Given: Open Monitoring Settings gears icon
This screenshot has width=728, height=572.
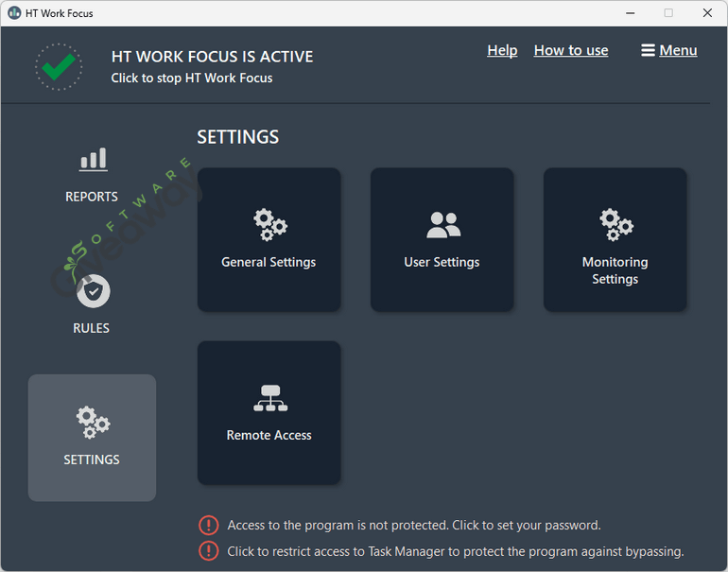Looking at the screenshot, I should (x=616, y=225).
